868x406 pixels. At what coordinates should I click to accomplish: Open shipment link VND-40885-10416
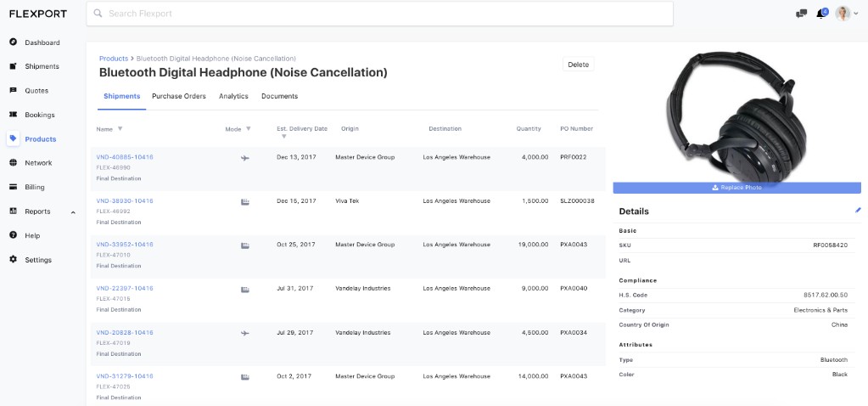(x=125, y=157)
